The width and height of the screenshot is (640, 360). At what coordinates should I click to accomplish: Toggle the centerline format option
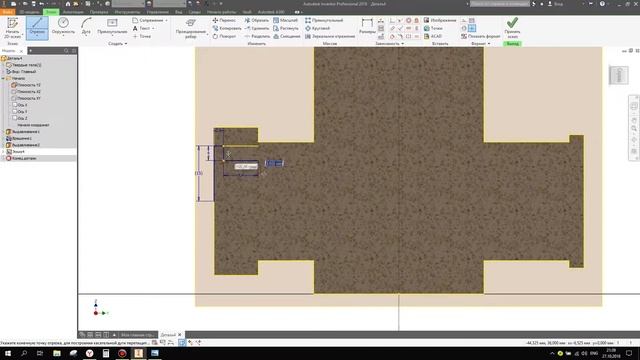(464, 28)
